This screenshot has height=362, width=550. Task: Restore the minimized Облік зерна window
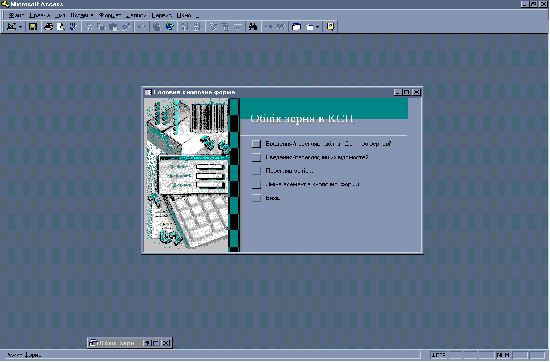click(147, 343)
